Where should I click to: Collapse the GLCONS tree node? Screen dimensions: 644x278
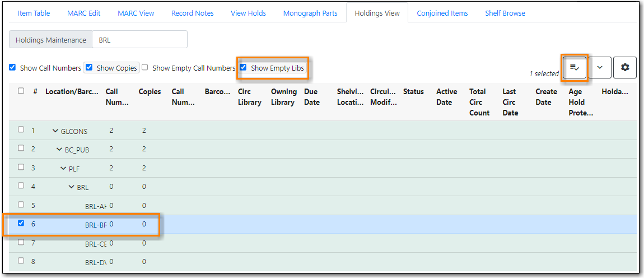tap(55, 131)
